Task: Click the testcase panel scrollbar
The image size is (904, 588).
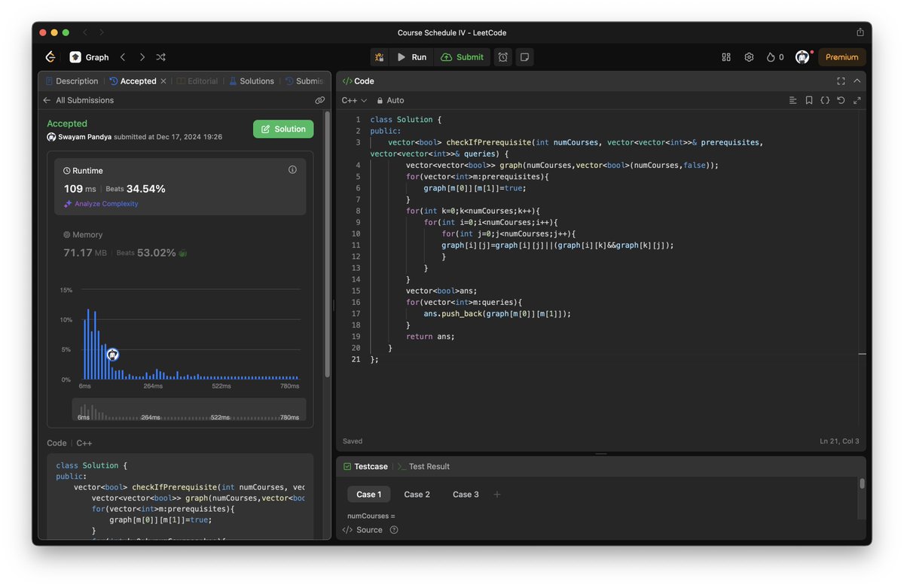Action: point(862,484)
